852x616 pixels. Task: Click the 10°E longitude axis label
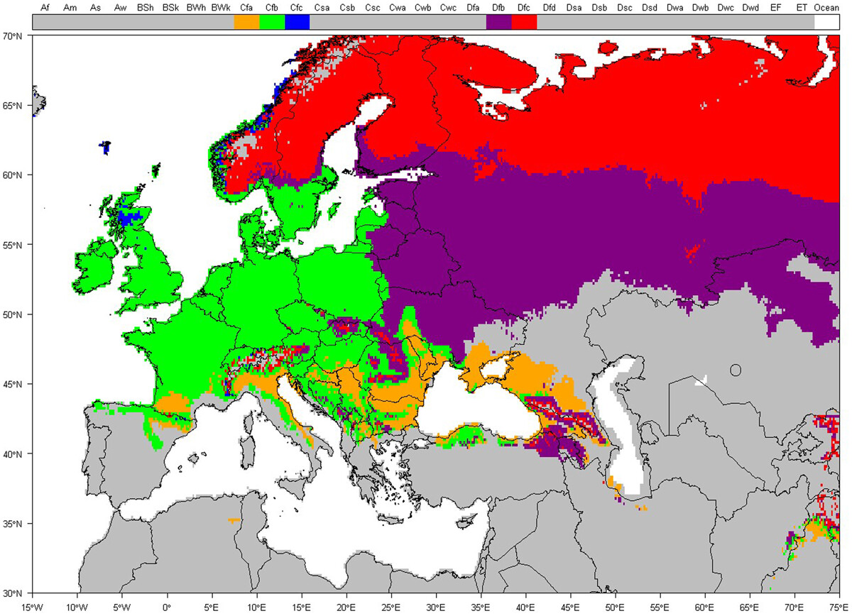tap(256, 607)
